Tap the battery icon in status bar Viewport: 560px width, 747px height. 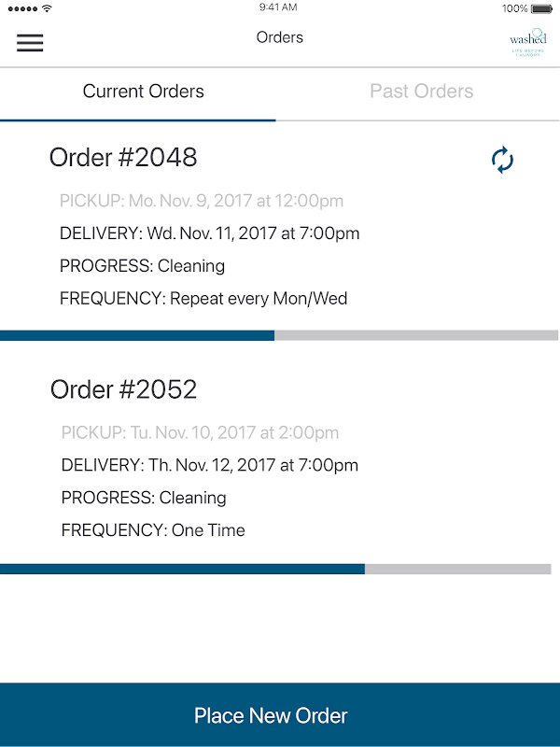pyautogui.click(x=542, y=8)
